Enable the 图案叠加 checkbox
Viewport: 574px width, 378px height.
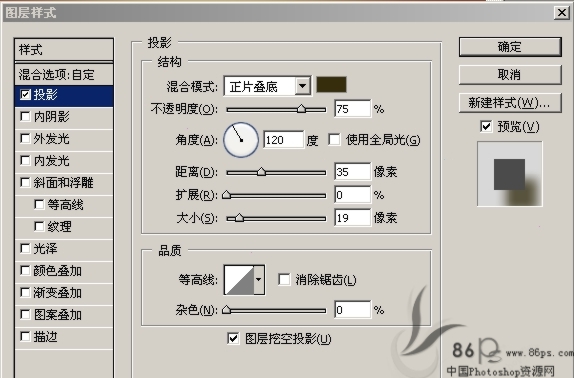(x=25, y=315)
